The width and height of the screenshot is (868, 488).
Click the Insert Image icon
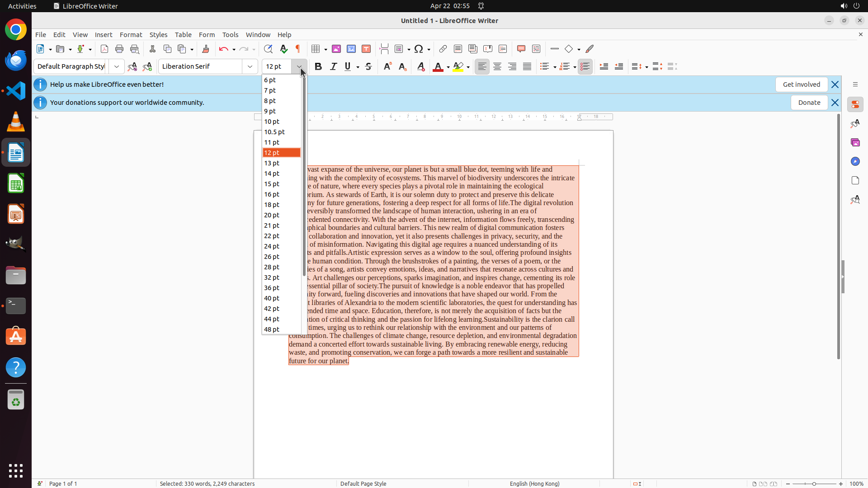336,49
